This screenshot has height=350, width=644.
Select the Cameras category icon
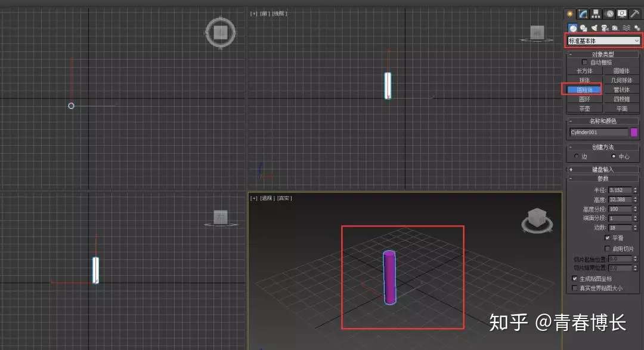[605, 28]
